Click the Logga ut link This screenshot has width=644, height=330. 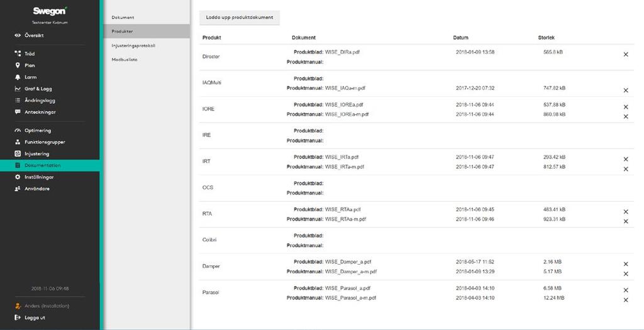pos(35,317)
